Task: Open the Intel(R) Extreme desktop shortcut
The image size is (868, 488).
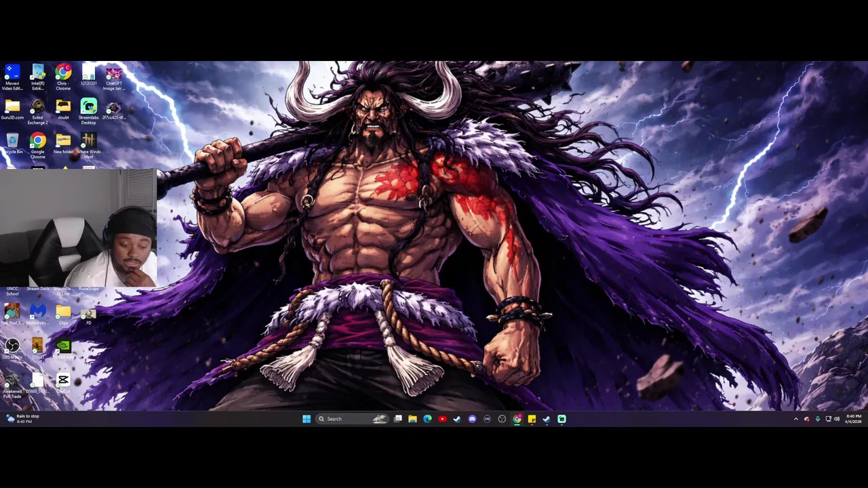Action: [x=38, y=77]
